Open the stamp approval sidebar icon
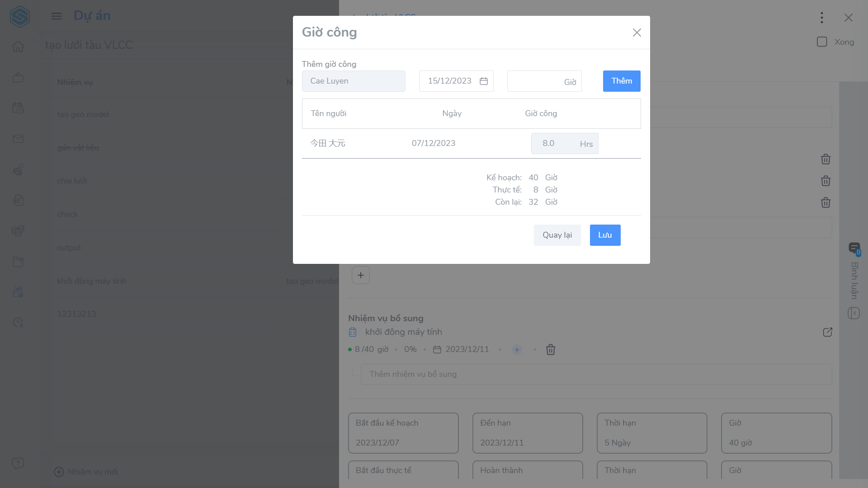The height and width of the screenshot is (488, 868). click(18, 169)
